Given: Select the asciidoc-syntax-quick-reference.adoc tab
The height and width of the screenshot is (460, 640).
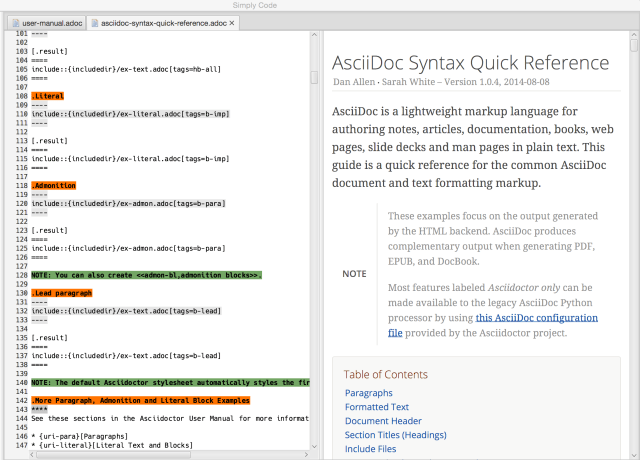Looking at the screenshot, I should 163,23.
